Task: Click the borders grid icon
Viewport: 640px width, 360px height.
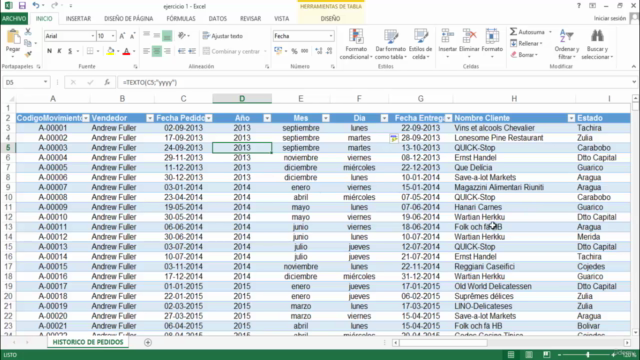Action: tap(90, 51)
